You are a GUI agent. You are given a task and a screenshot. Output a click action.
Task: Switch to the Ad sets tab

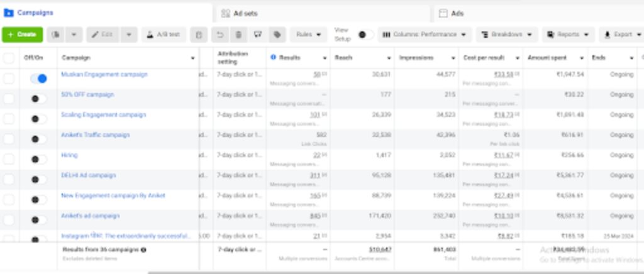click(323, 14)
